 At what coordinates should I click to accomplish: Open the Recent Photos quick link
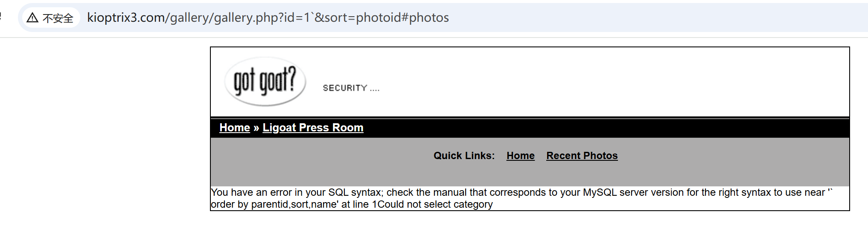click(582, 156)
